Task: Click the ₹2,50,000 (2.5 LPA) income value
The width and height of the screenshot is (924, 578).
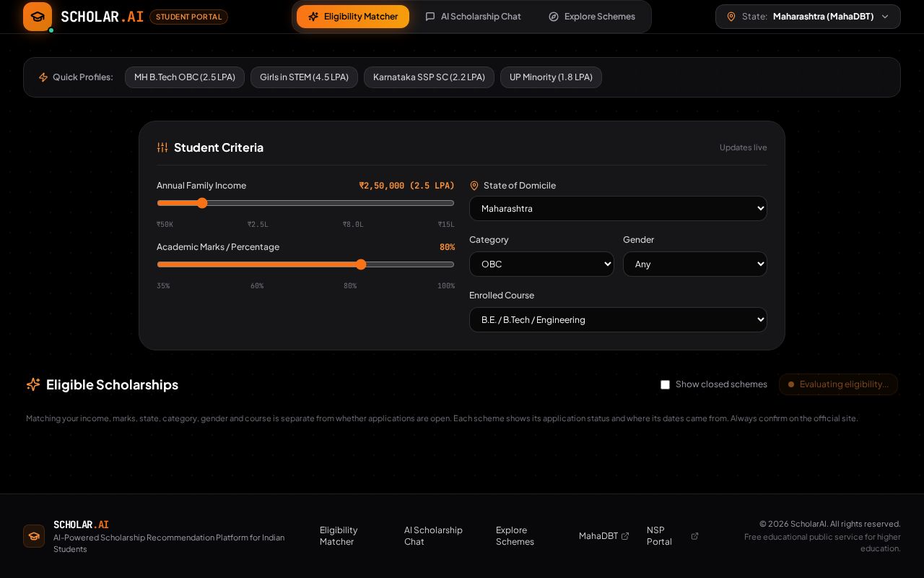Action: click(x=406, y=186)
